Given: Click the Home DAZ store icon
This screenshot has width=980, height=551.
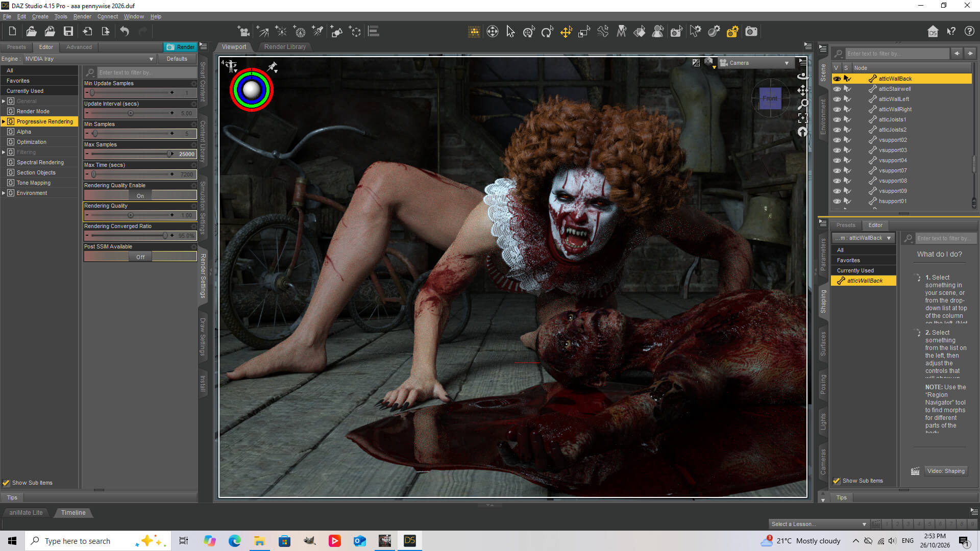Looking at the screenshot, I should (x=933, y=32).
